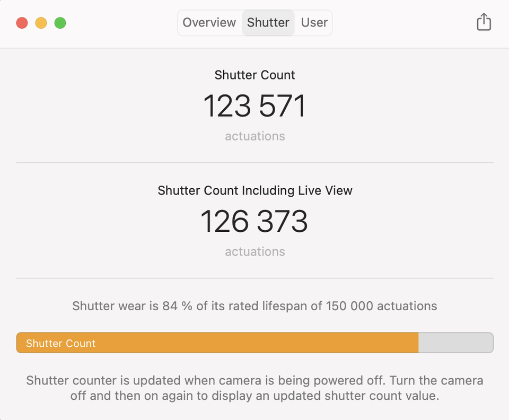Click the green full-screen window button
509x420 pixels.
pos(60,23)
